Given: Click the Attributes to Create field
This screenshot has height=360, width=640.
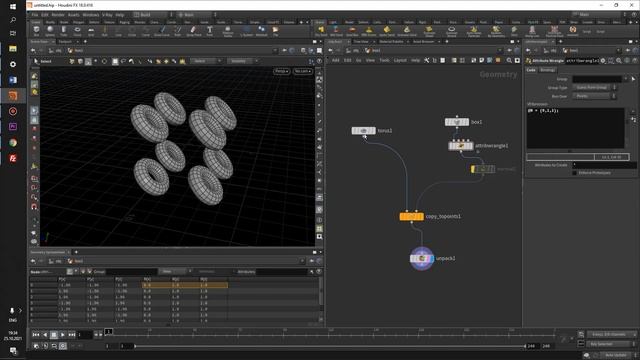Looking at the screenshot, I should pyautogui.click(x=604, y=165).
